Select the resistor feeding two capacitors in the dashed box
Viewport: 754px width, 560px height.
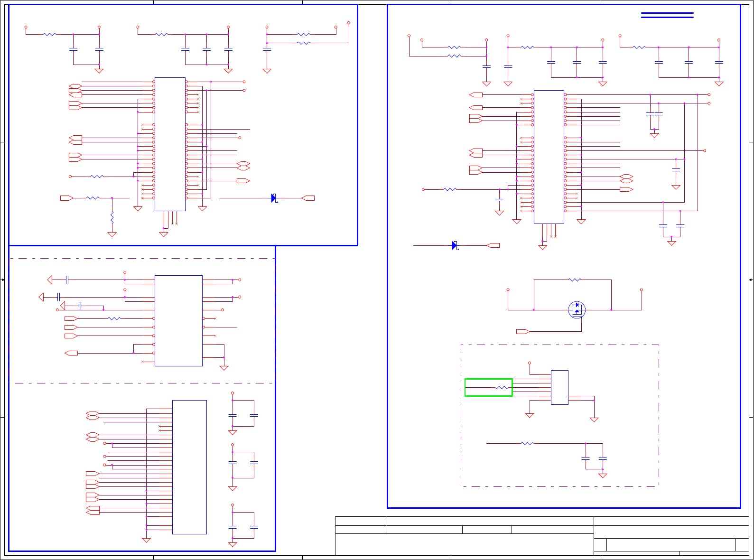(528, 443)
